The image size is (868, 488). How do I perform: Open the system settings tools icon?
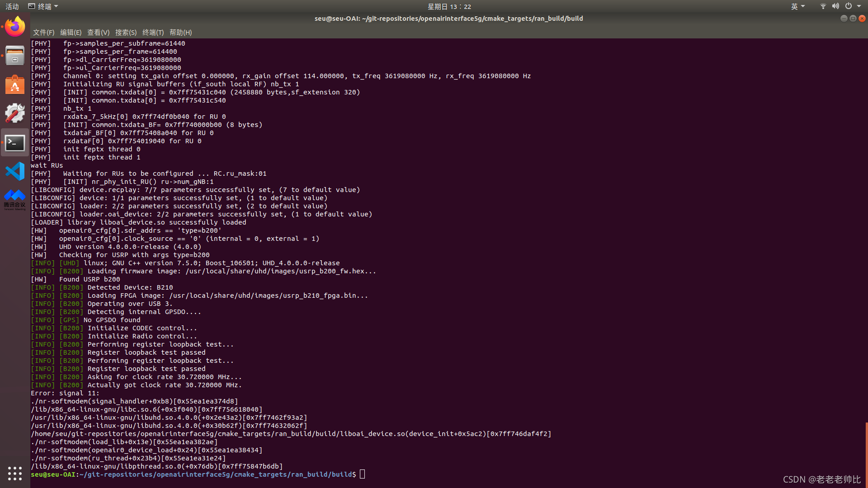[x=15, y=113]
